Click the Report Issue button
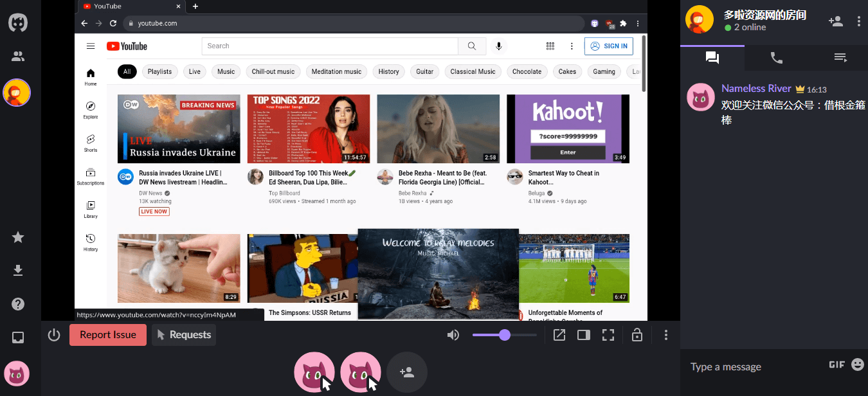 coord(108,335)
